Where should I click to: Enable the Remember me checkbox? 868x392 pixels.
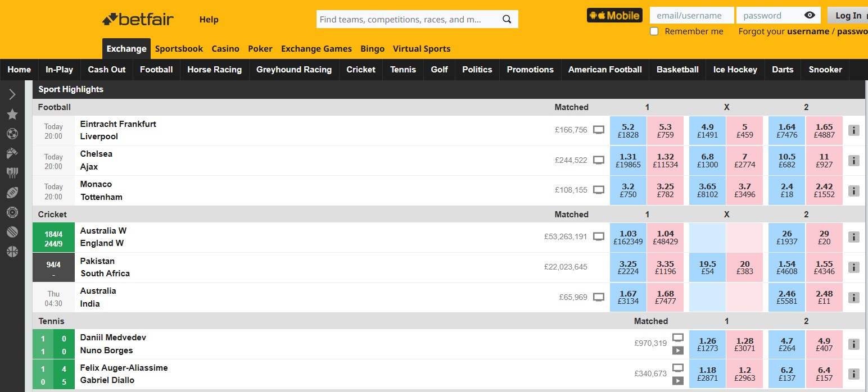click(654, 31)
